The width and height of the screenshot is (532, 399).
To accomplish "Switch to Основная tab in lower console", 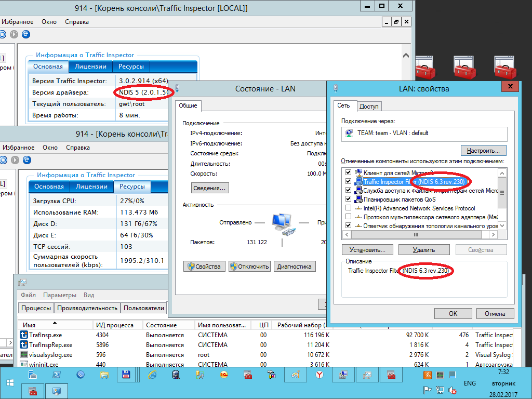I will point(49,187).
